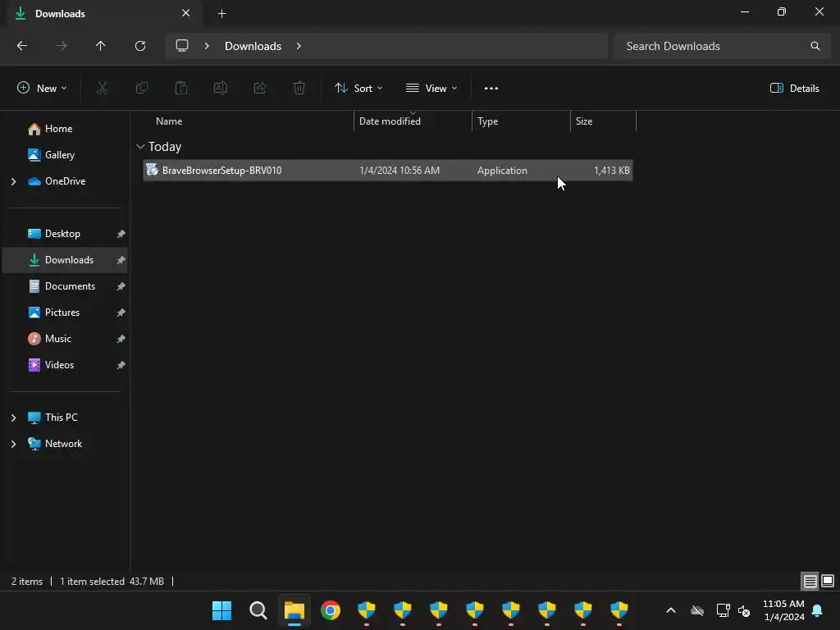Open Documents in the sidebar

coord(70,286)
